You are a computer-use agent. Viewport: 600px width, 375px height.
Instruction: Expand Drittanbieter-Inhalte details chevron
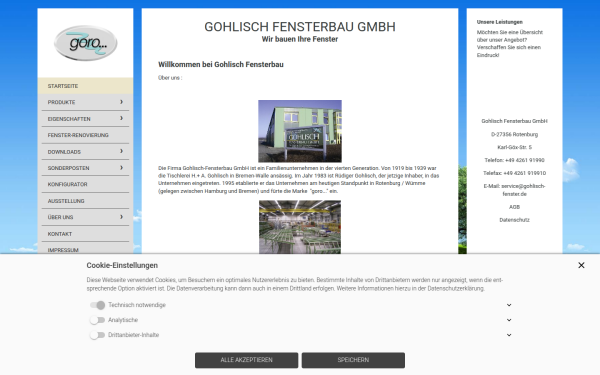click(509, 335)
